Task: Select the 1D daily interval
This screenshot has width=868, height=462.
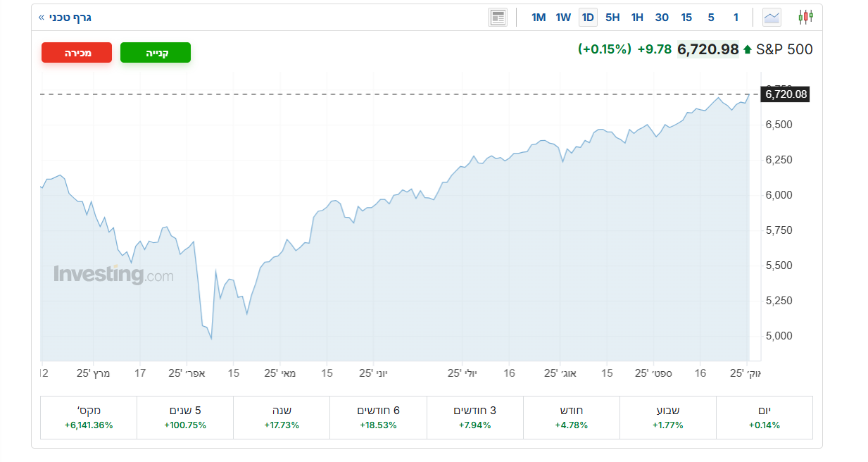Action: 588,18
